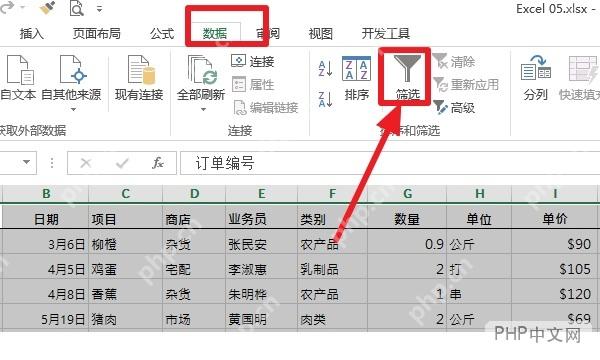Image resolution: width=600 pixels, height=360 pixels.
Task: Click the 属性 properties icon
Action: point(238,85)
